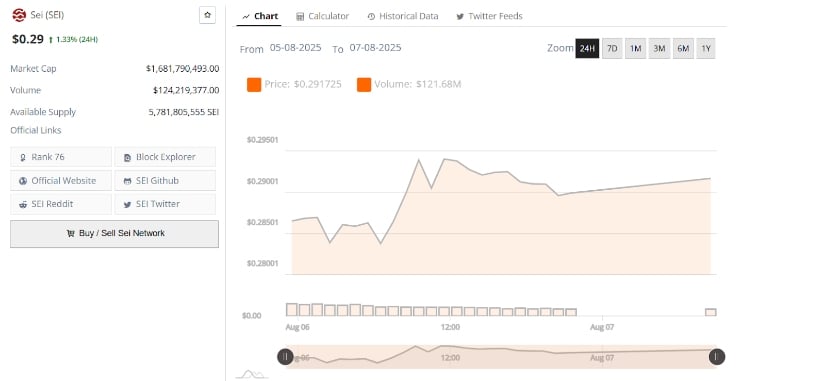This screenshot has width=825, height=381.
Task: Select the 1M zoom range
Action: (636, 48)
